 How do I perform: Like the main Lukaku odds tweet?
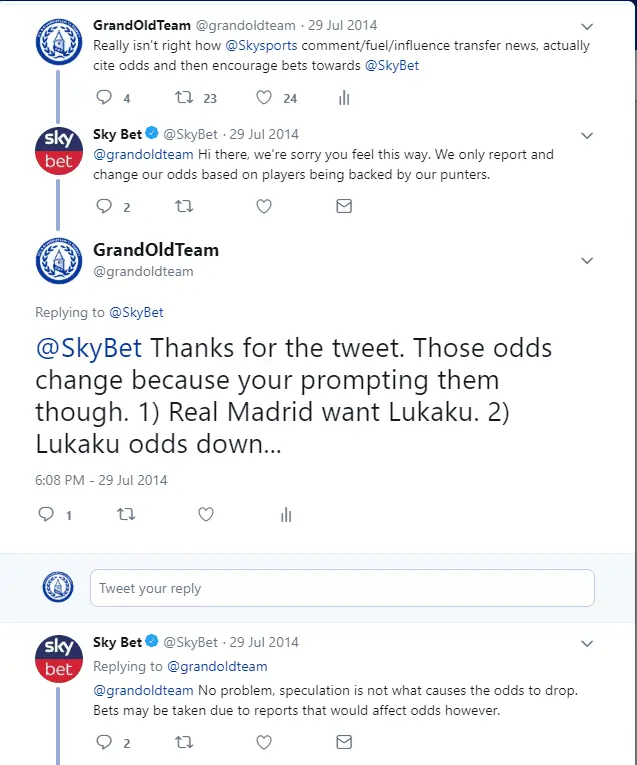(205, 515)
